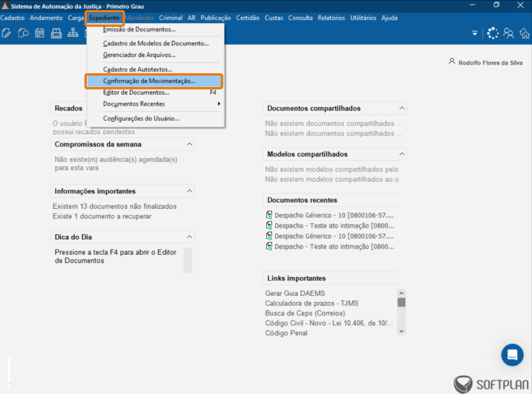The height and width of the screenshot is (394, 532).
Task: Select Cadastro de Modelos de Documento entry
Action: (156, 43)
